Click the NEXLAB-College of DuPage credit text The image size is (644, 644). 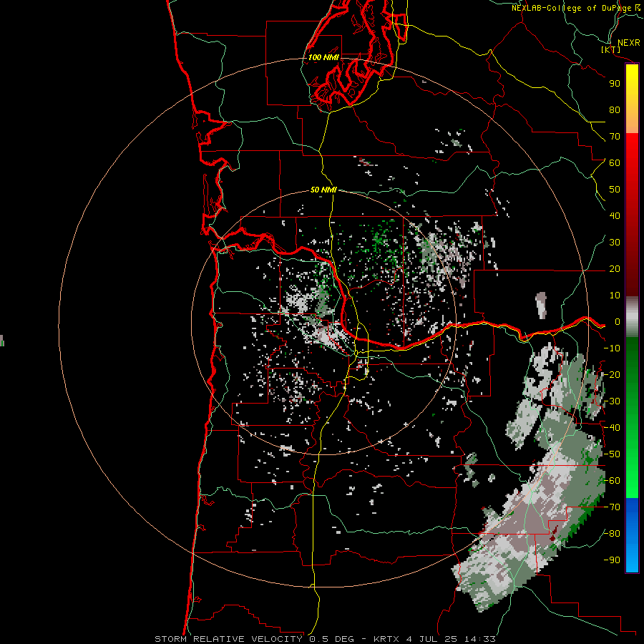pos(571,8)
